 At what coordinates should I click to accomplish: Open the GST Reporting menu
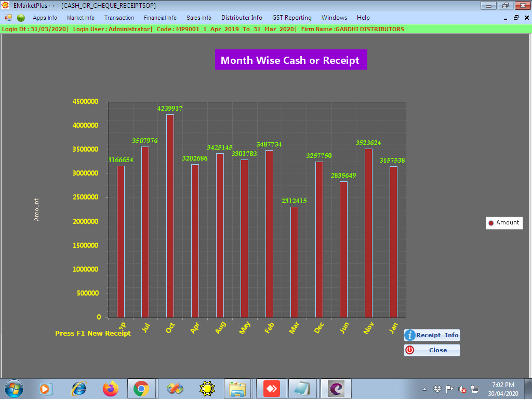292,18
